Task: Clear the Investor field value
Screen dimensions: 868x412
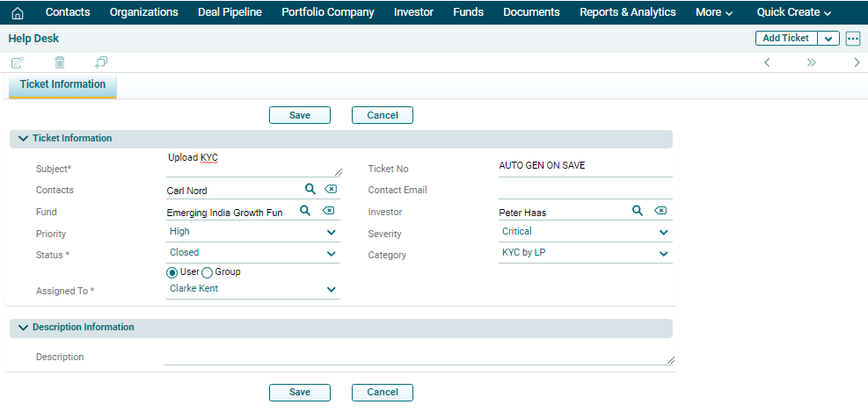Action: point(660,211)
